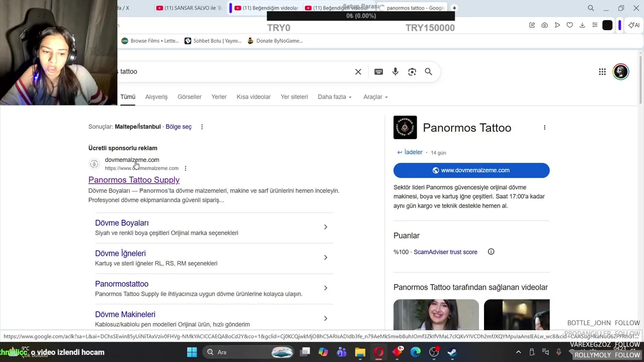The width and height of the screenshot is (644, 362).
Task: Open the Google account avatar menu
Action: 621,71
